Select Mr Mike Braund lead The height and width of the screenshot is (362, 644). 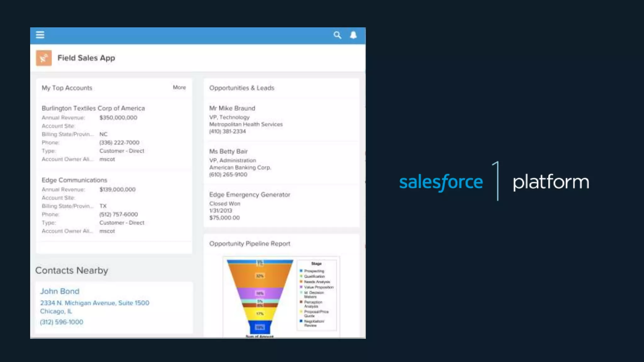coord(232,108)
